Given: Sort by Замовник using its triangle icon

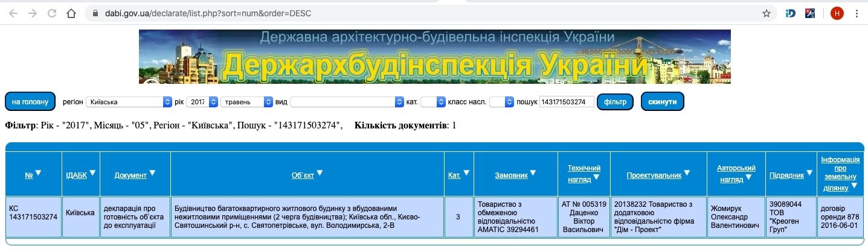Looking at the screenshot, I should [x=533, y=173].
